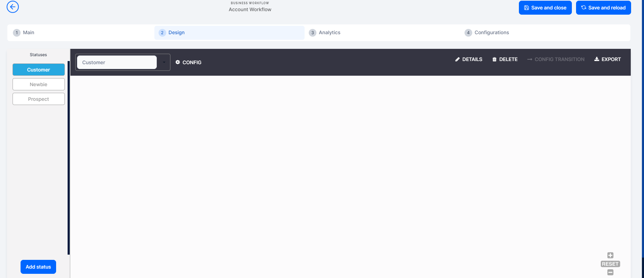Select the Newbie status
This screenshot has width=644, height=278.
[39, 84]
